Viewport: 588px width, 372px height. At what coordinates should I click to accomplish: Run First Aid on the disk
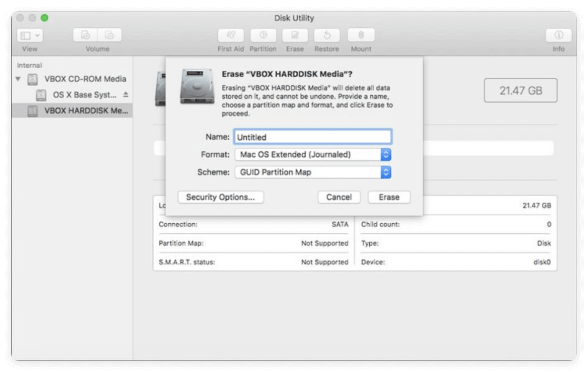point(230,35)
